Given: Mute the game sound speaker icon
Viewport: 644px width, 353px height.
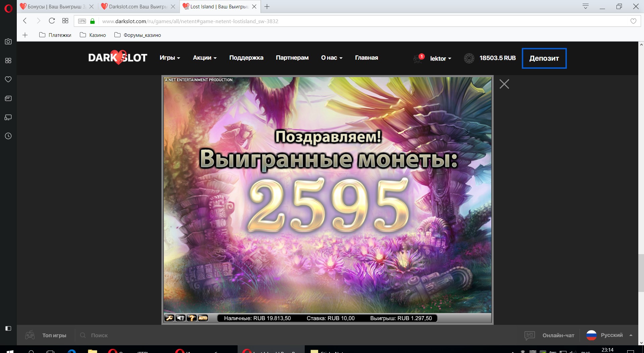Looking at the screenshot, I should [x=181, y=318].
